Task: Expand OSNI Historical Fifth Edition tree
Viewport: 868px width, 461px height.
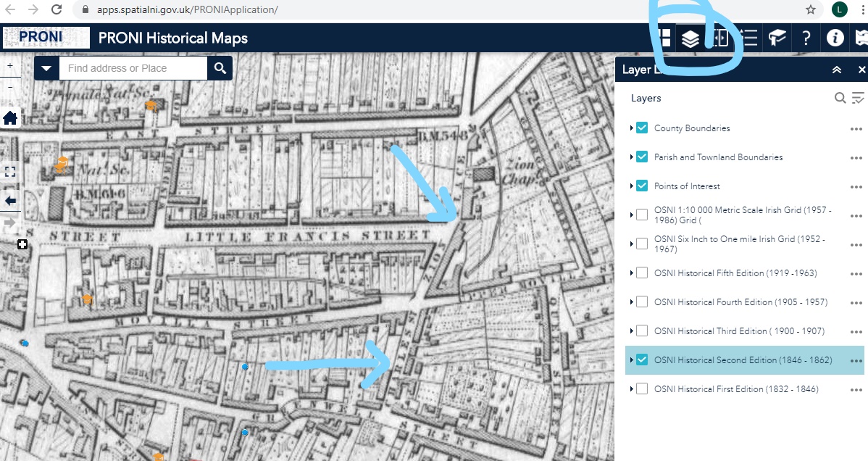Action: coord(631,273)
